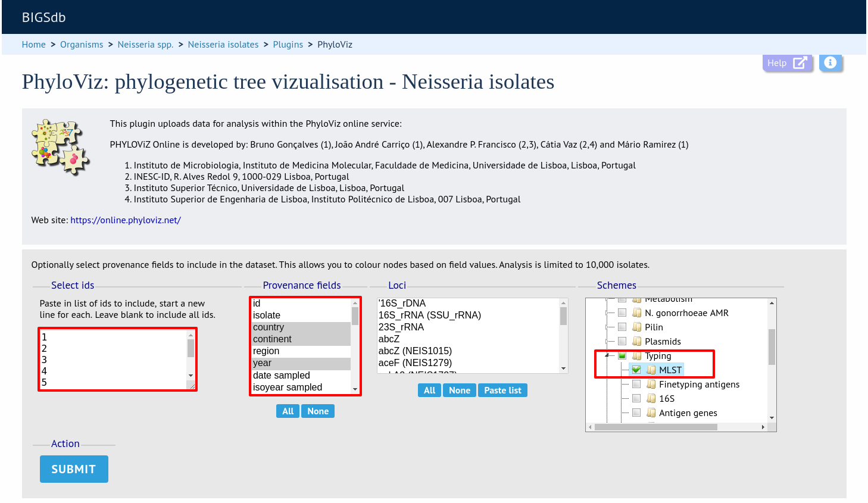Expand the N. gonorrhoeae AMR tree node
Image resolution: width=868 pixels, height=503 pixels.
click(x=607, y=313)
